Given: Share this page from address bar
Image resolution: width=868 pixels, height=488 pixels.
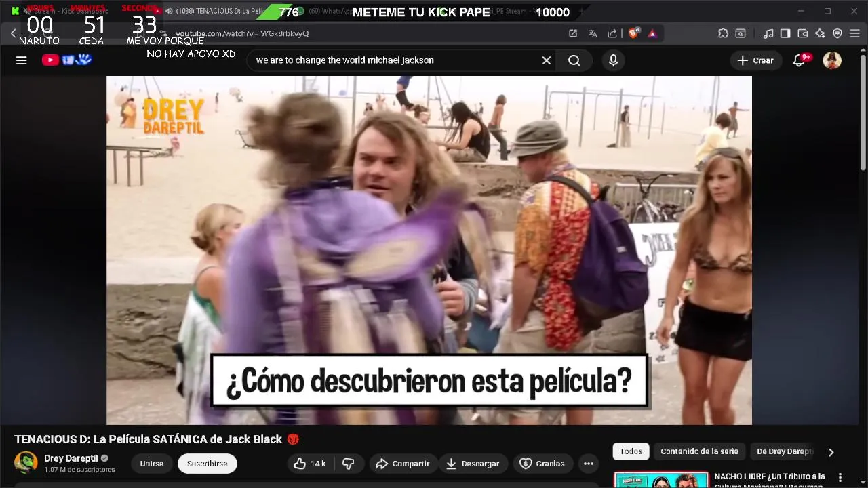Looking at the screenshot, I should (612, 33).
